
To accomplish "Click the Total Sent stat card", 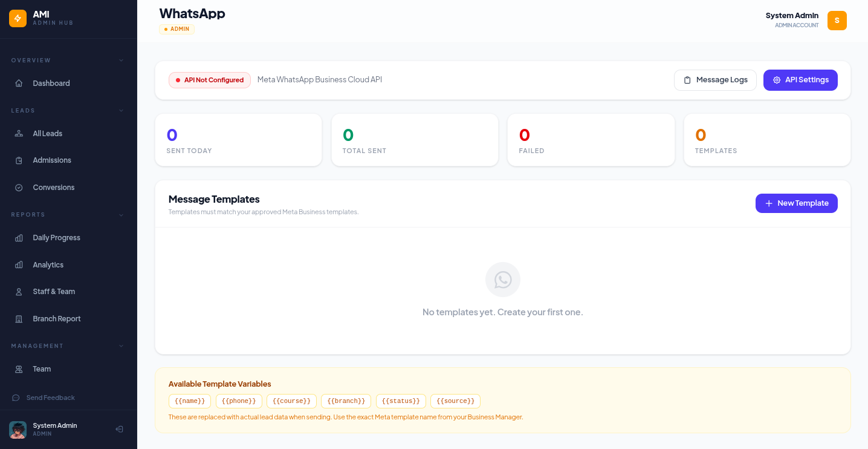I will pyautogui.click(x=415, y=140).
